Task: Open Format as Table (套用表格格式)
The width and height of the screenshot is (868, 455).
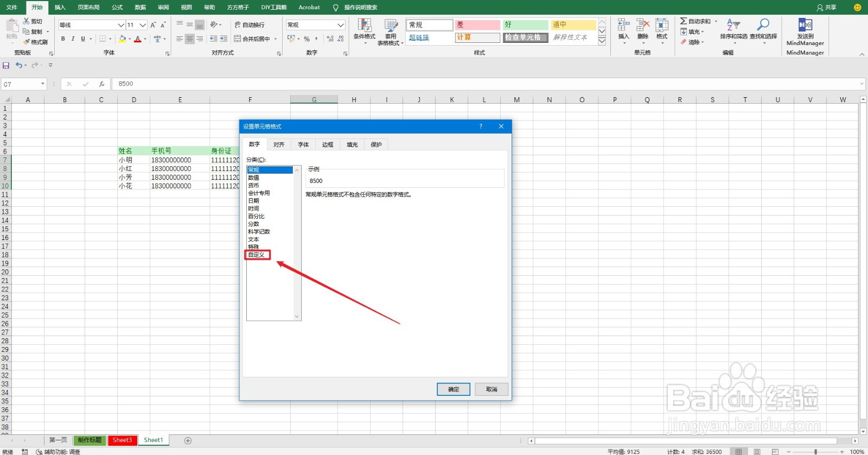Action: click(x=391, y=31)
